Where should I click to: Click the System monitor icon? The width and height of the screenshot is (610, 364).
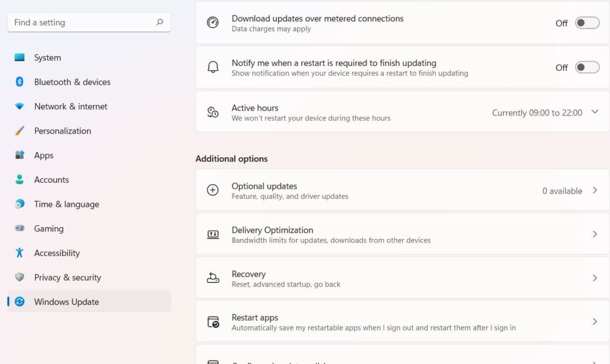pos(20,58)
